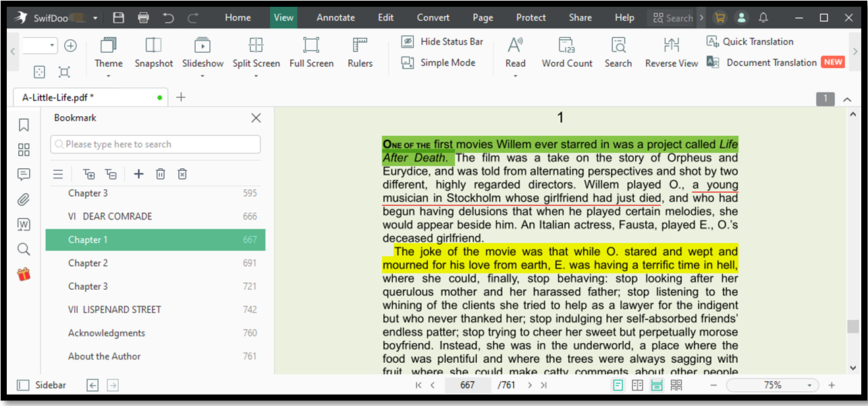Switch to the Annotate tab

click(x=335, y=18)
